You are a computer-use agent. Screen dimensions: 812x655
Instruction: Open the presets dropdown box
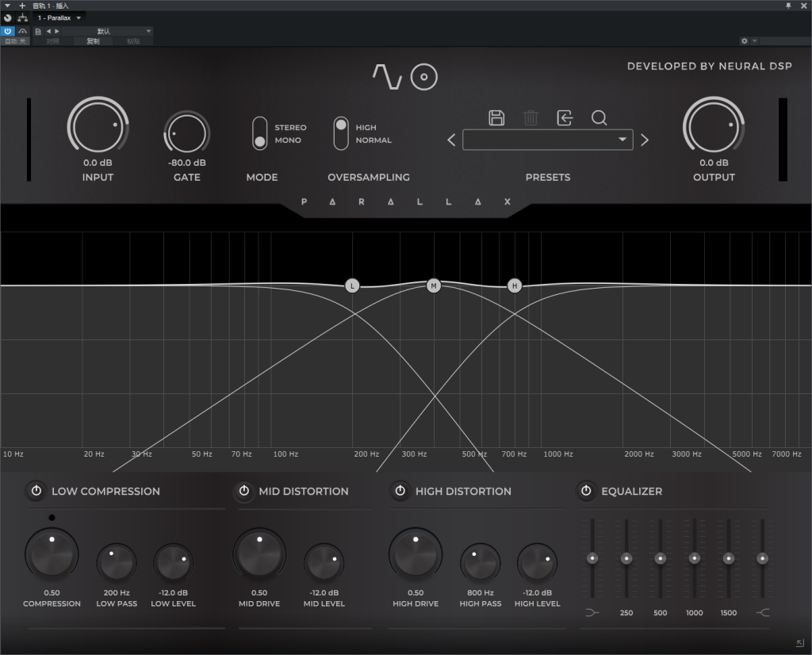[x=547, y=140]
